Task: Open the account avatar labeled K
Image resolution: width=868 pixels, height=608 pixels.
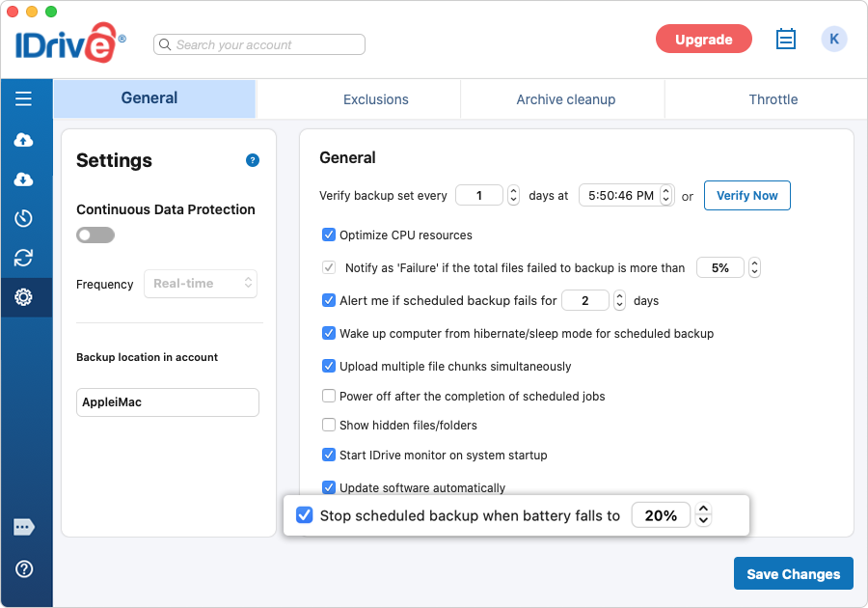Action: click(834, 39)
